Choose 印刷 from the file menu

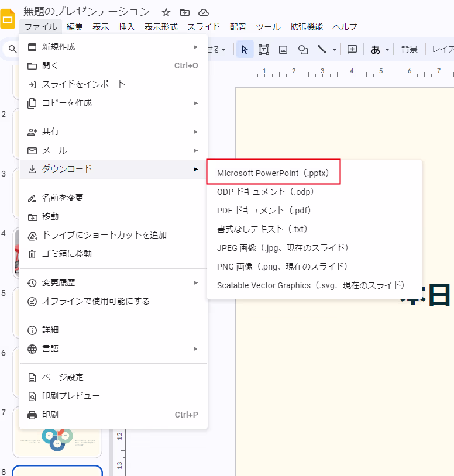[x=113, y=415]
